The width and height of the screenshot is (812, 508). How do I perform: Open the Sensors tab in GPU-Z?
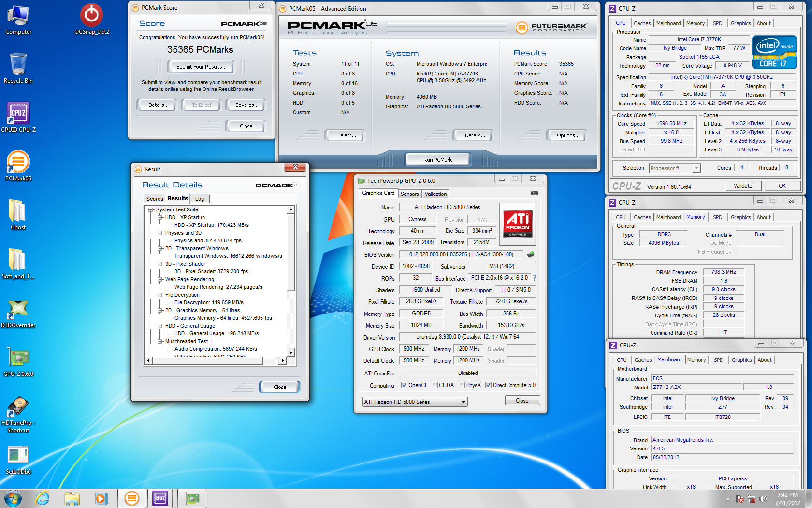410,194
